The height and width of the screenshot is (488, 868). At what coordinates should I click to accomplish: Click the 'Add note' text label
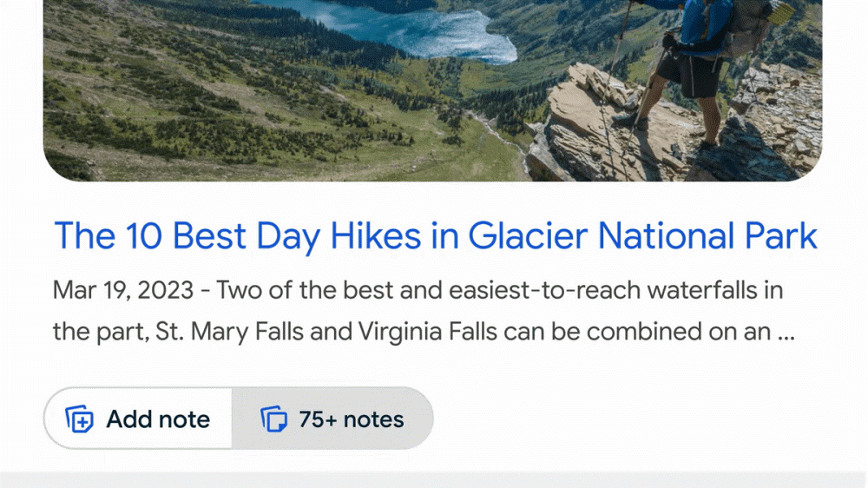[158, 419]
